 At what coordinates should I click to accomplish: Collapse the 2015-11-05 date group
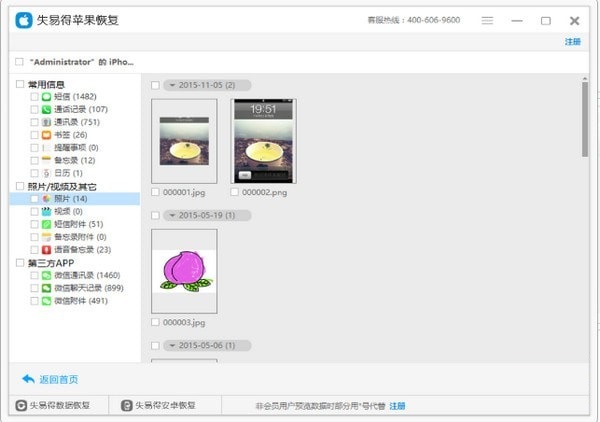point(170,85)
